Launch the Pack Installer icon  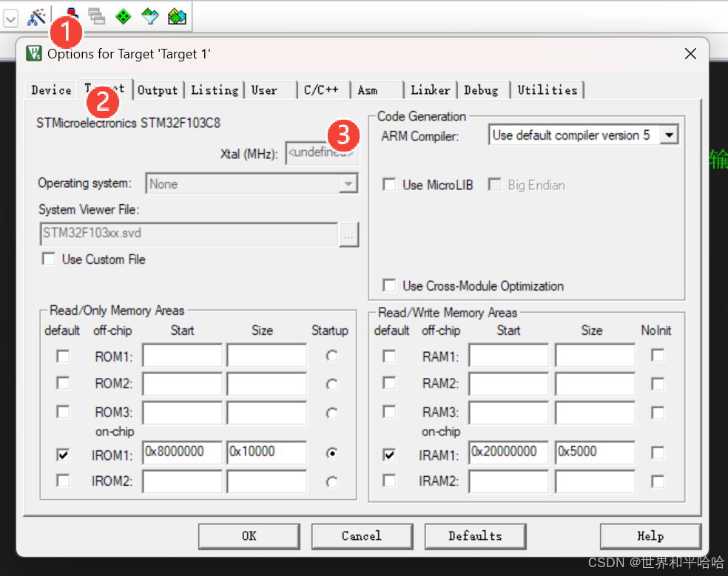(177, 17)
